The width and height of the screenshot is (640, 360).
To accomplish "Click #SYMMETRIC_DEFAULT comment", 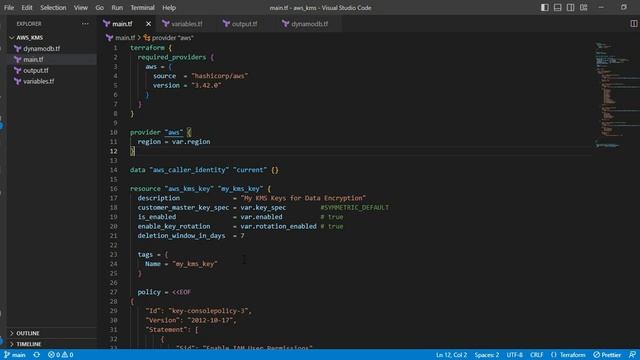I will point(354,207).
